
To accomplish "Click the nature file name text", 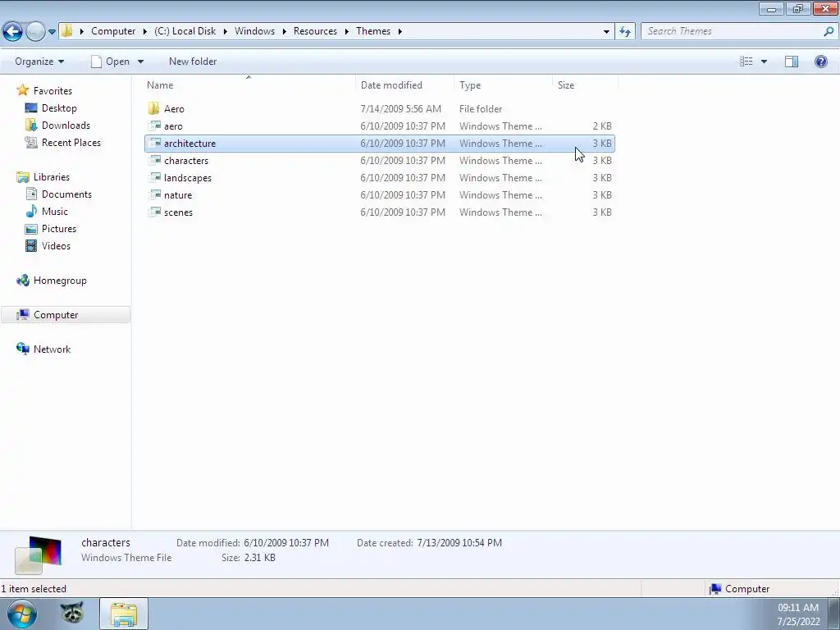I will tap(178, 195).
